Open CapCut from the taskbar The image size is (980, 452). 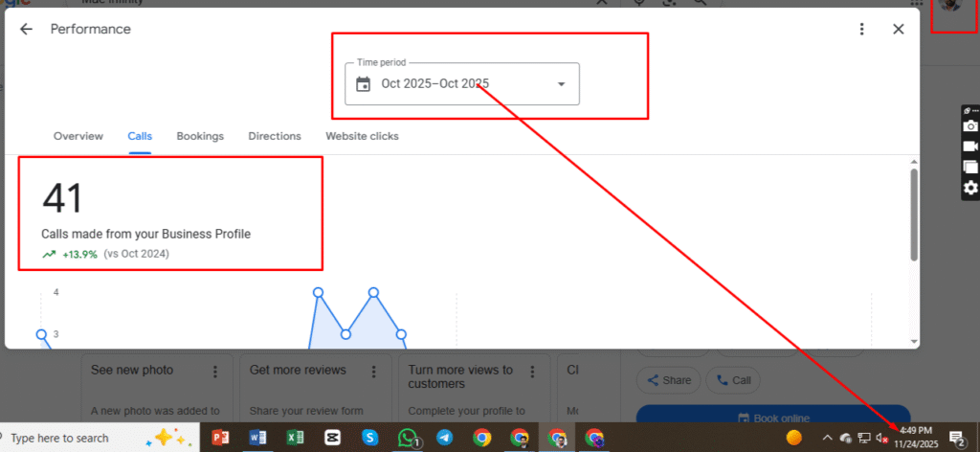(x=332, y=438)
